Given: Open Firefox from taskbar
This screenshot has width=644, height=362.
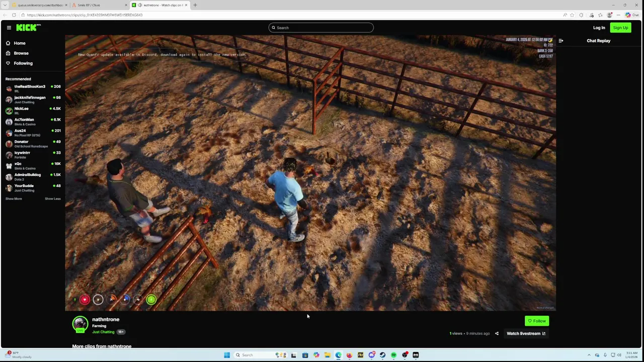Looking at the screenshot, I should coord(349,355).
